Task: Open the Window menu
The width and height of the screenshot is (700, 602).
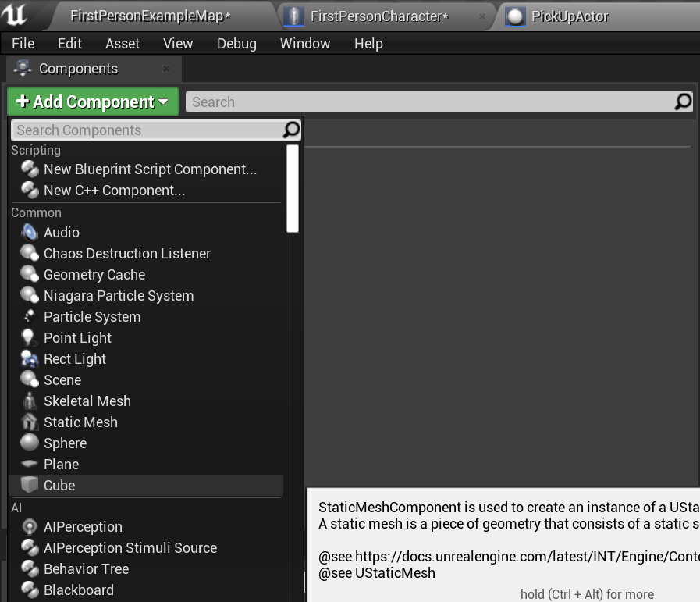Action: coord(305,43)
